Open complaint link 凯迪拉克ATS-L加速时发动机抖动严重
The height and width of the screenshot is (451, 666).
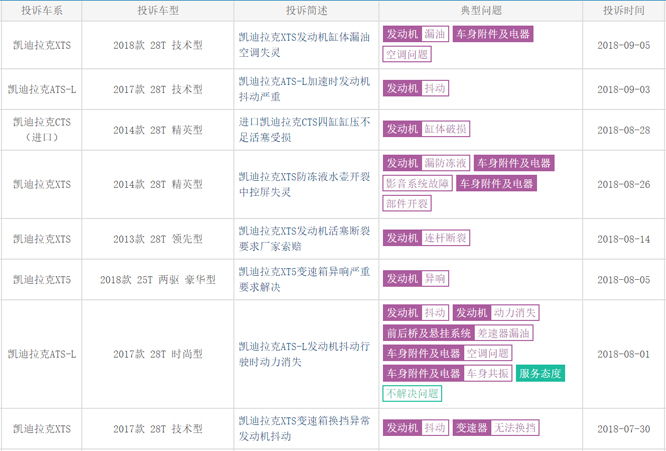click(304, 89)
